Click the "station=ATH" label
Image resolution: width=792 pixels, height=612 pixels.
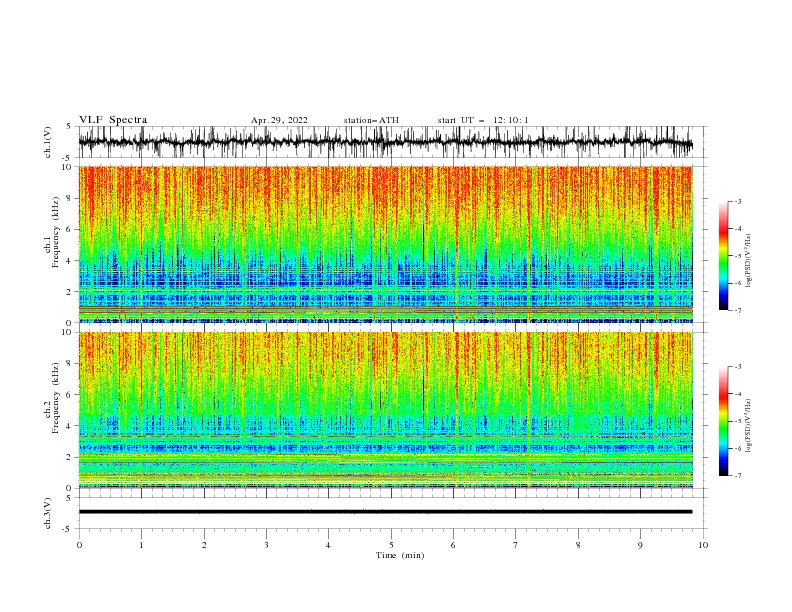click(x=371, y=120)
